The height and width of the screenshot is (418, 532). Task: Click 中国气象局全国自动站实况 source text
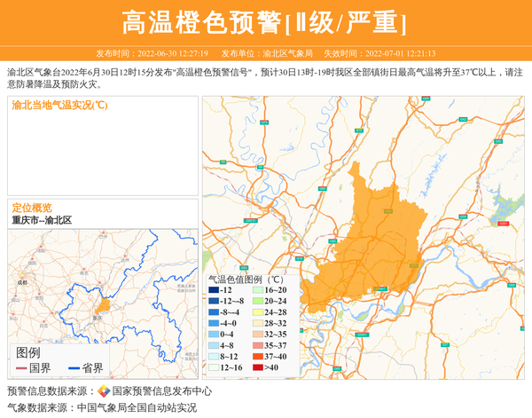[137, 408]
